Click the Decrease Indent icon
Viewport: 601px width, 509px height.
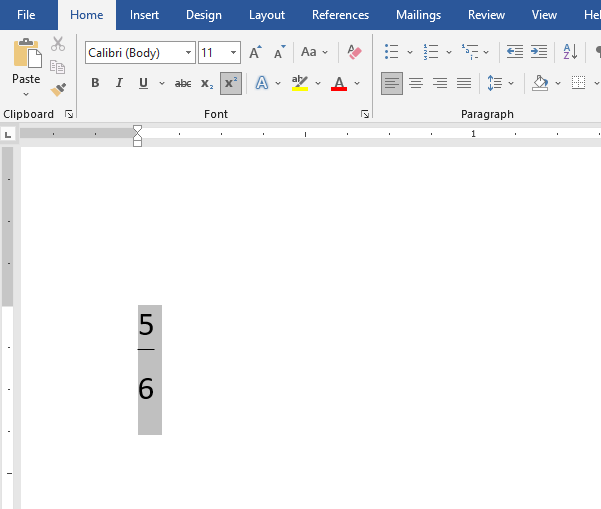(515, 52)
